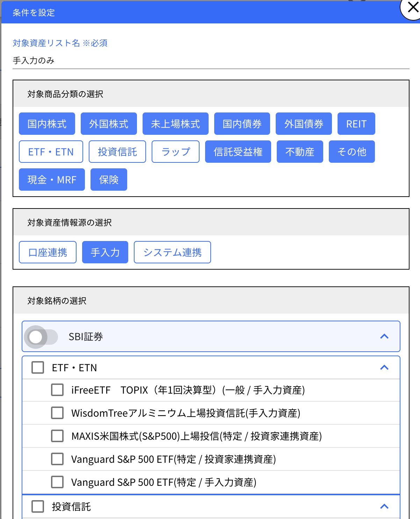Deselect the 外国株式 product filter
The height and width of the screenshot is (519, 420).
(x=109, y=124)
